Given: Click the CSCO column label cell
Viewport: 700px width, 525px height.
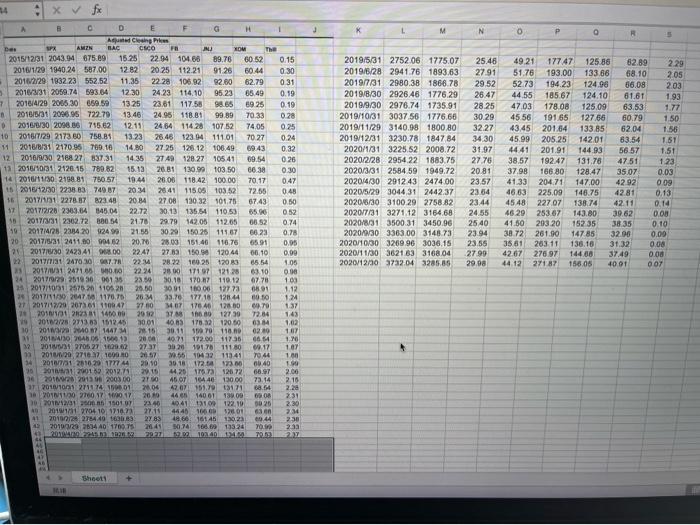Looking at the screenshot, I should point(147,48).
